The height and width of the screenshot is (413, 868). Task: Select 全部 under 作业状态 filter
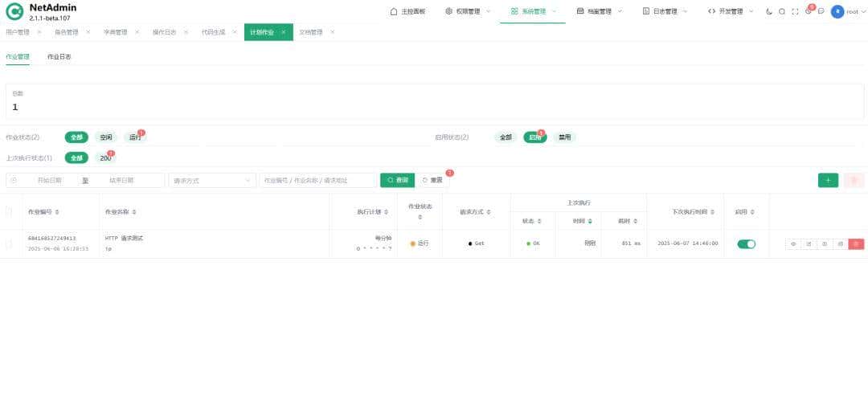pyautogui.click(x=76, y=137)
